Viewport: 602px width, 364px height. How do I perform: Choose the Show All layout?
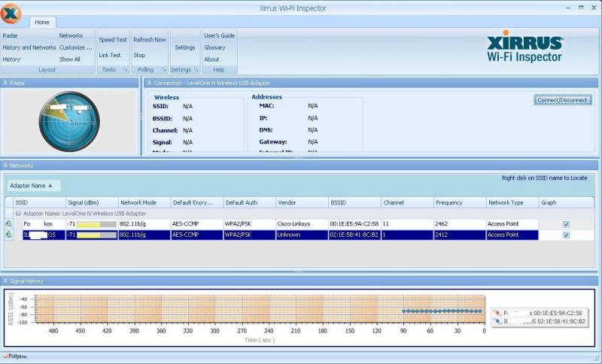(x=69, y=59)
